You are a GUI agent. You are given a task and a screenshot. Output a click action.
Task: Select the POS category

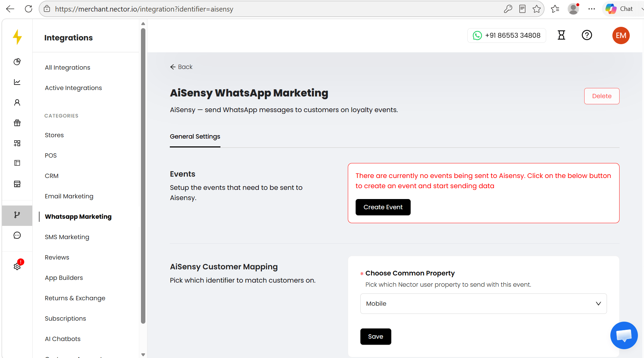tap(51, 156)
